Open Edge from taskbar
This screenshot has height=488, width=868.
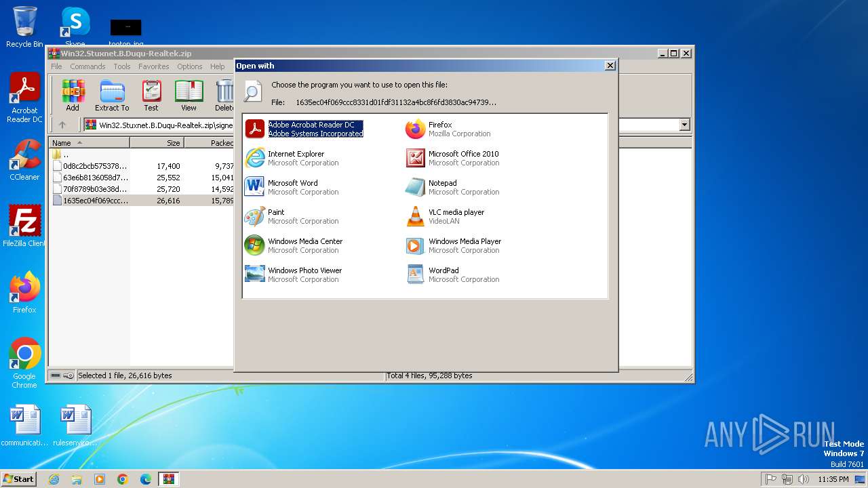tap(146, 479)
